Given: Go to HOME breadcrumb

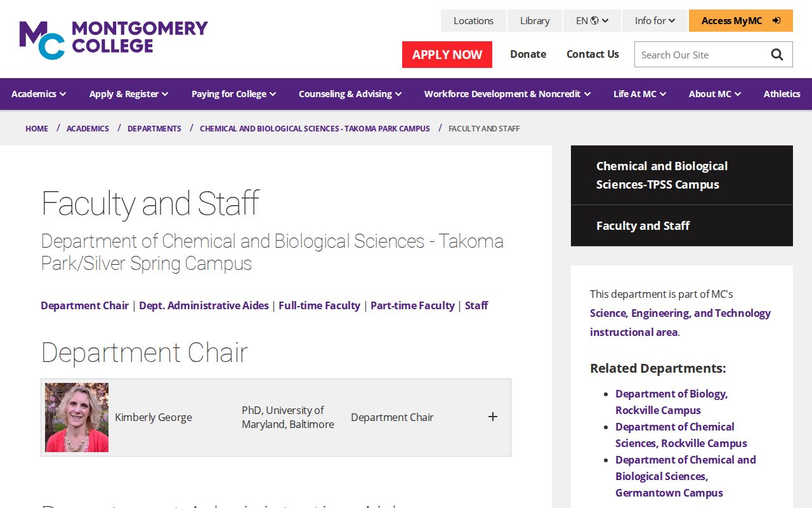Looking at the screenshot, I should coord(37,128).
